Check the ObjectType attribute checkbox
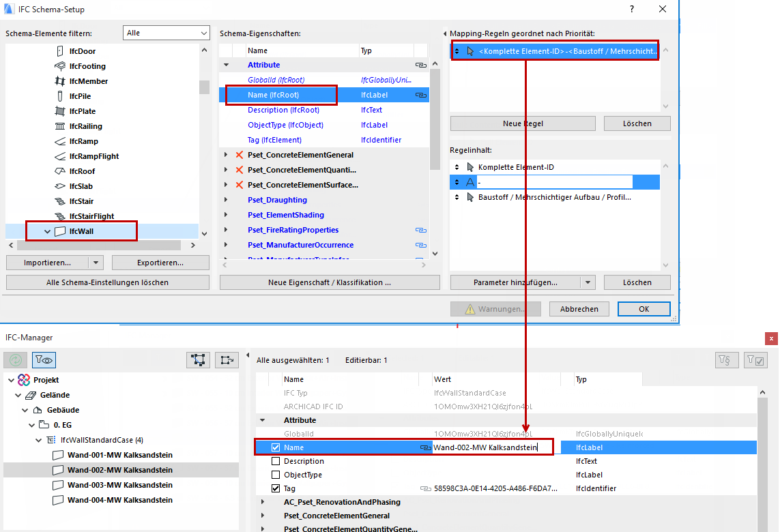This screenshot has width=780, height=532. 276,475
